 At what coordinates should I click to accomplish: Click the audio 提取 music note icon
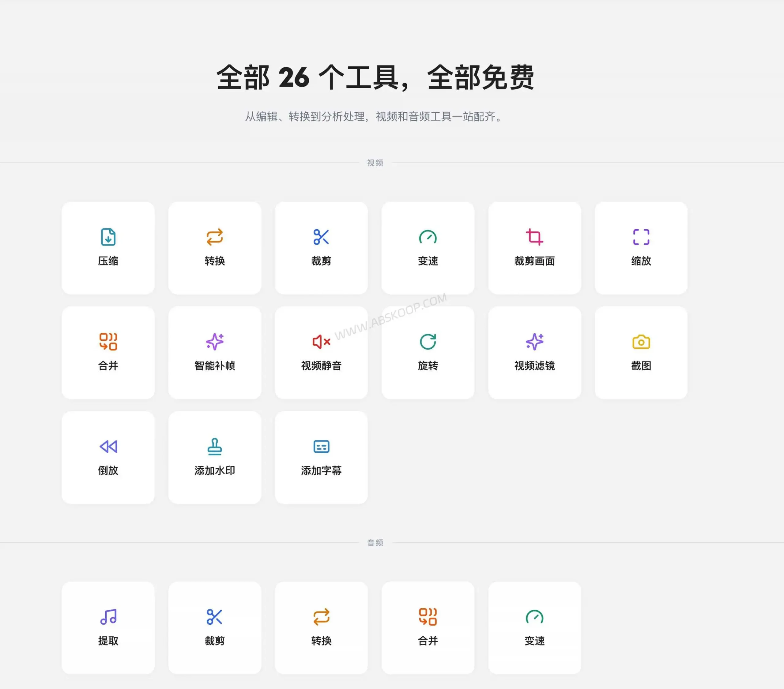pos(108,616)
